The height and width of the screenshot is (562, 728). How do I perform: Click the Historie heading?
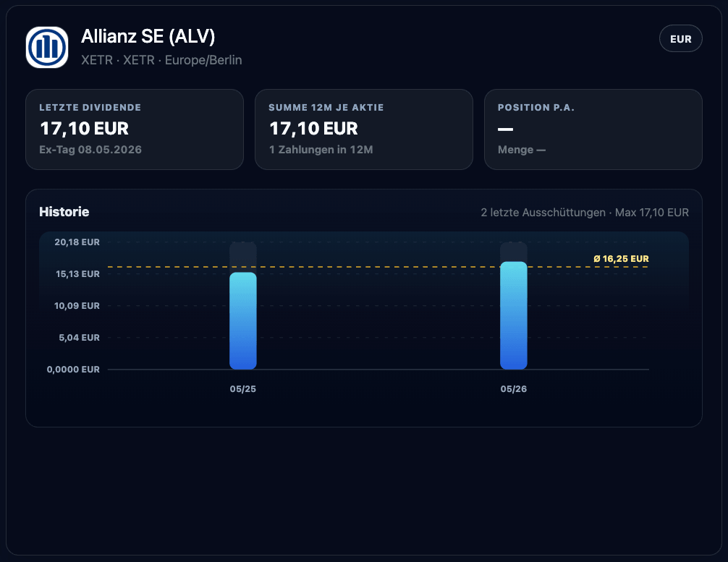pyautogui.click(x=64, y=212)
